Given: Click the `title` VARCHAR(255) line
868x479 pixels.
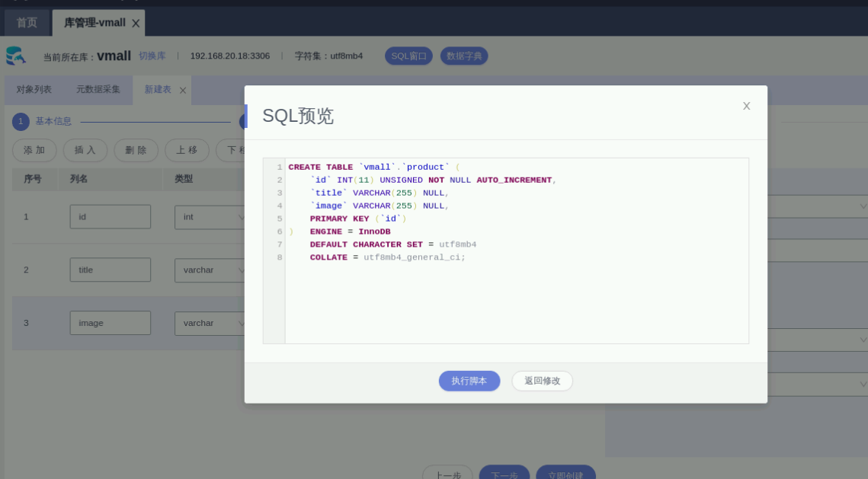Looking at the screenshot, I should pos(380,193).
